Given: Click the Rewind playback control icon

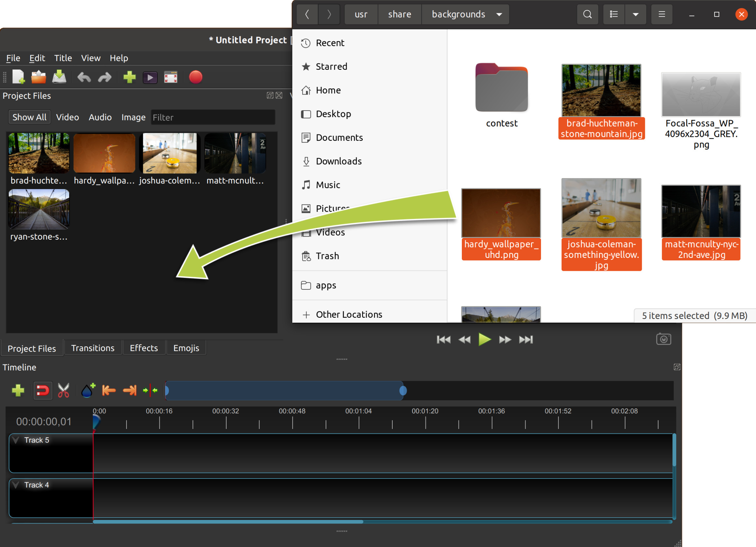Looking at the screenshot, I should tap(464, 338).
